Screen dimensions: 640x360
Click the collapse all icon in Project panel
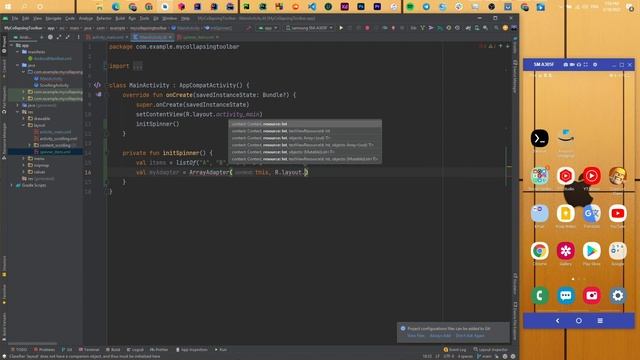67,37
